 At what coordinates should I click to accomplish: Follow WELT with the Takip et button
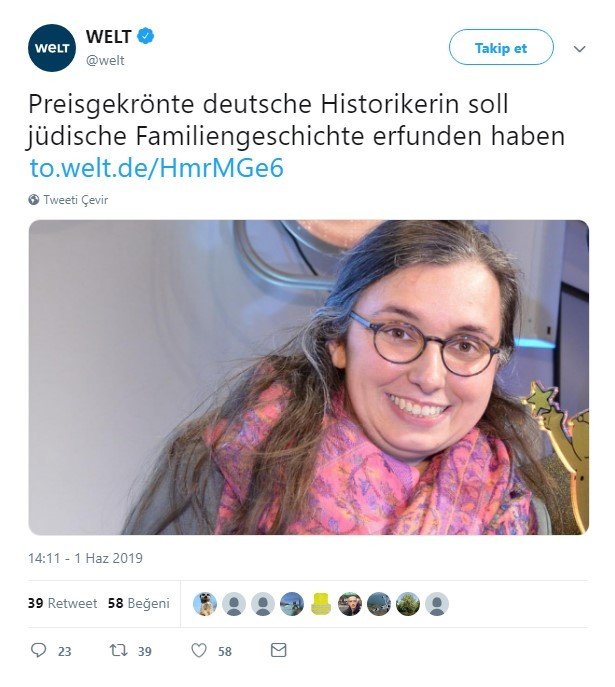click(501, 47)
